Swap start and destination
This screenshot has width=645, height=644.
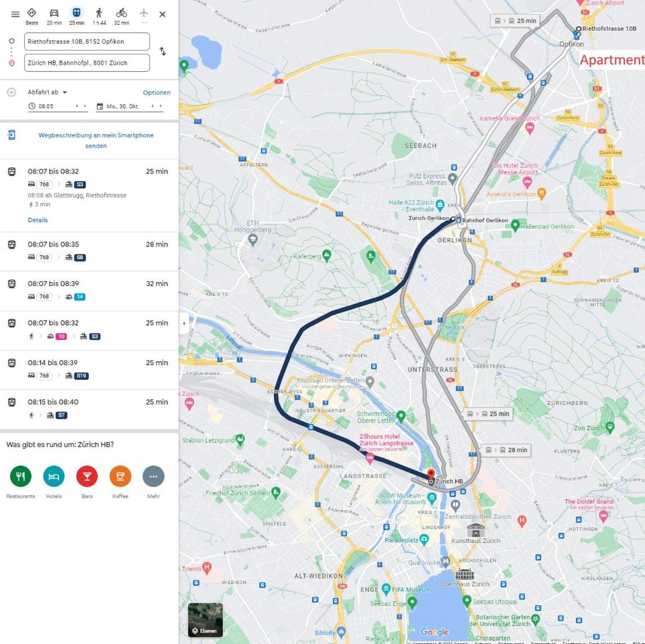point(163,52)
